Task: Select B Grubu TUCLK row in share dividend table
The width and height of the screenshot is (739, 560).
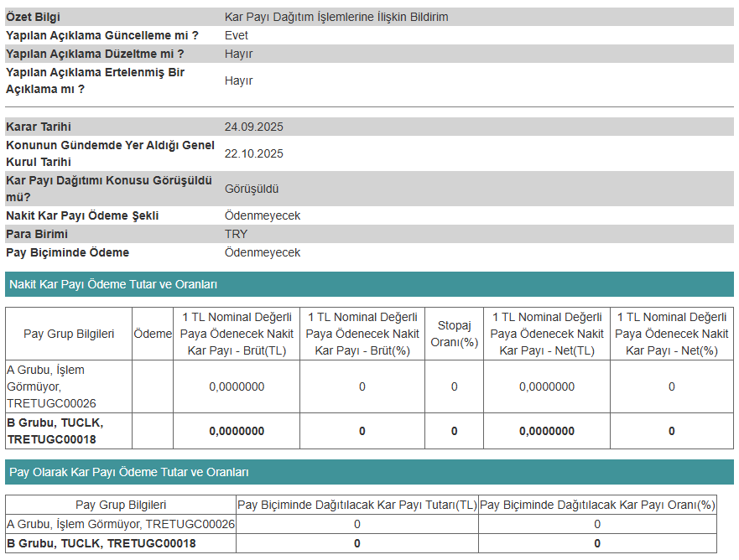Action: [x=101, y=543]
